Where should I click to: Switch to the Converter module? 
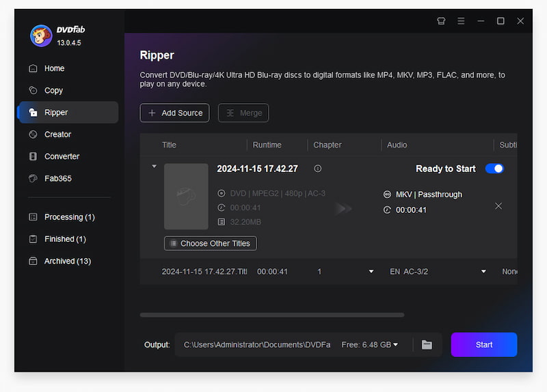pyautogui.click(x=68, y=156)
